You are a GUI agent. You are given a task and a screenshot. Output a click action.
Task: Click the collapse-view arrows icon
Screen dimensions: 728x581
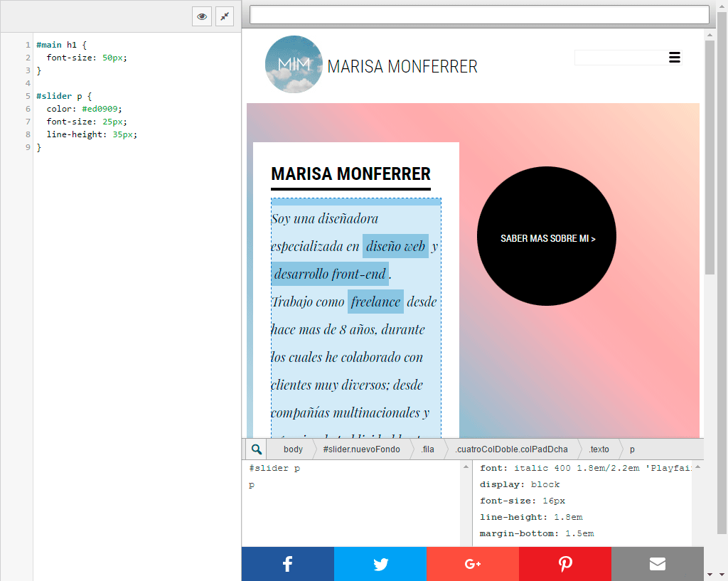pos(225,16)
